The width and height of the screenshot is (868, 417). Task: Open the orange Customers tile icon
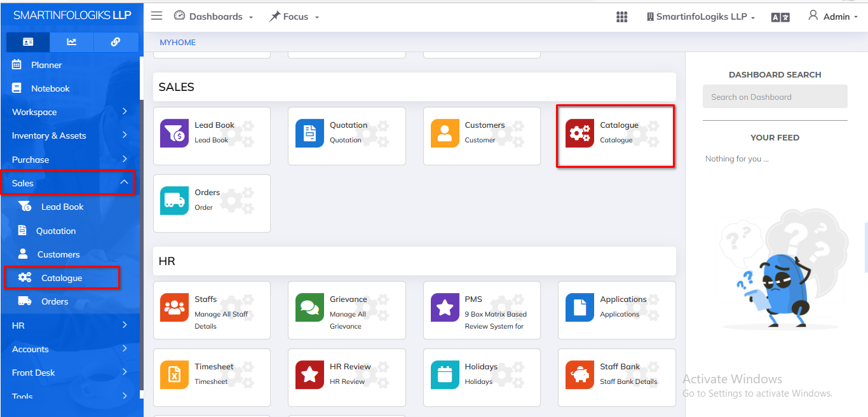(x=445, y=133)
